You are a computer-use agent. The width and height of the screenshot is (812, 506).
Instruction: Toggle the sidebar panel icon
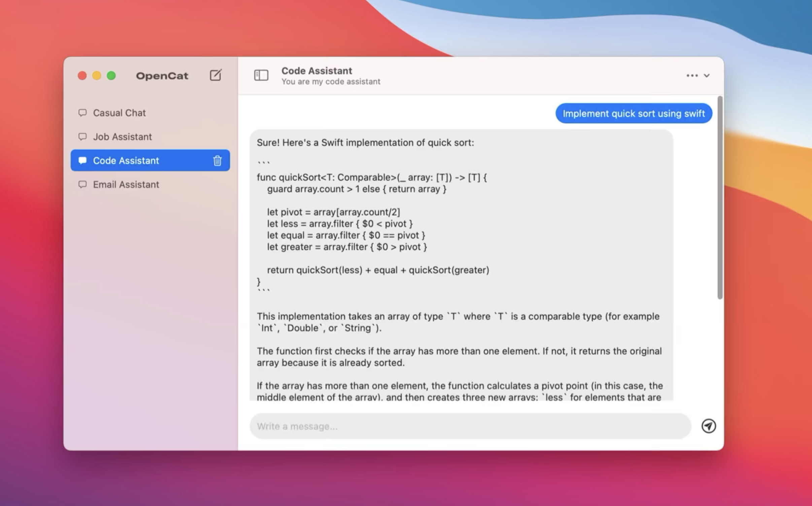pyautogui.click(x=261, y=75)
